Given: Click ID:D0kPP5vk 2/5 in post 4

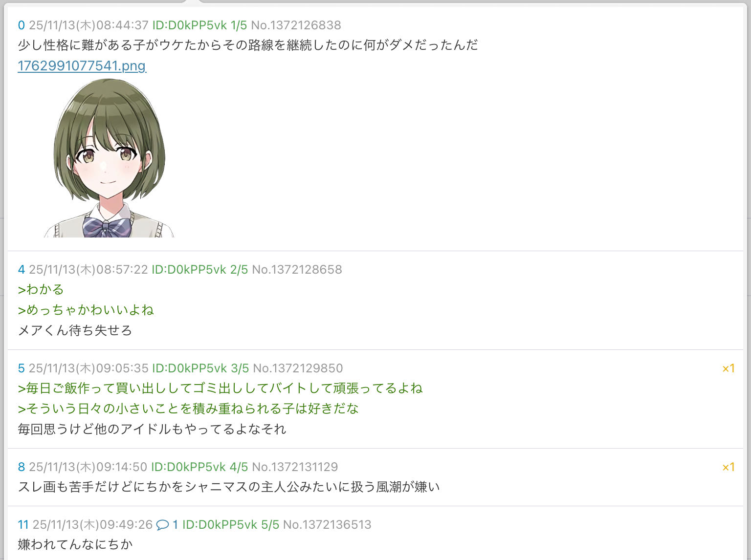Looking at the screenshot, I should coord(199,270).
